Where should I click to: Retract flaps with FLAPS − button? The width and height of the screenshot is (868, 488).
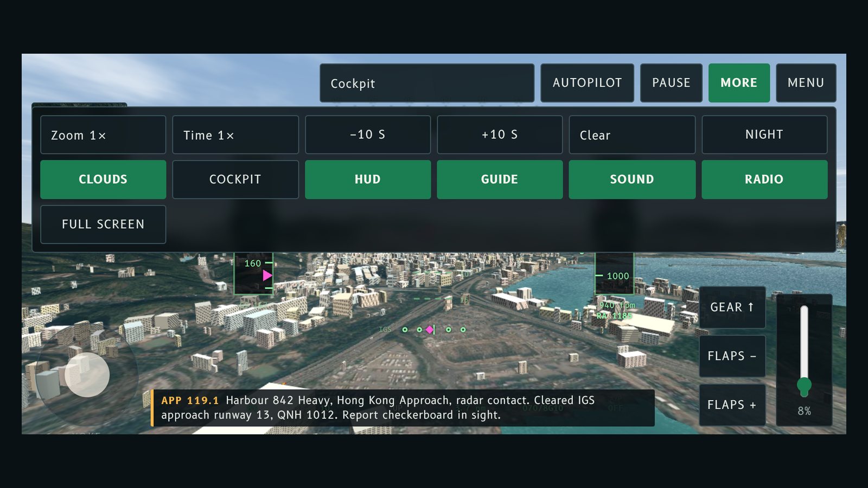(732, 356)
